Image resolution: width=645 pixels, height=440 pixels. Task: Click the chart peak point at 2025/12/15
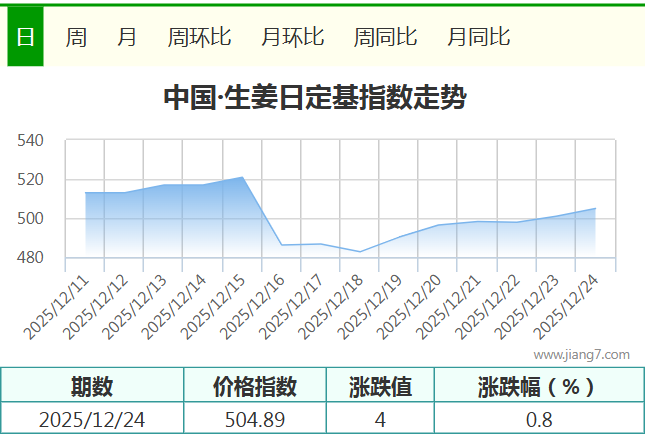[x=242, y=177]
